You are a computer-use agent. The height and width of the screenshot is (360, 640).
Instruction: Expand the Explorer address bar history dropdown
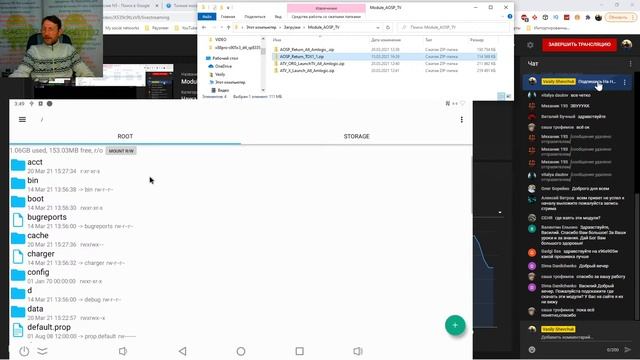click(378, 27)
